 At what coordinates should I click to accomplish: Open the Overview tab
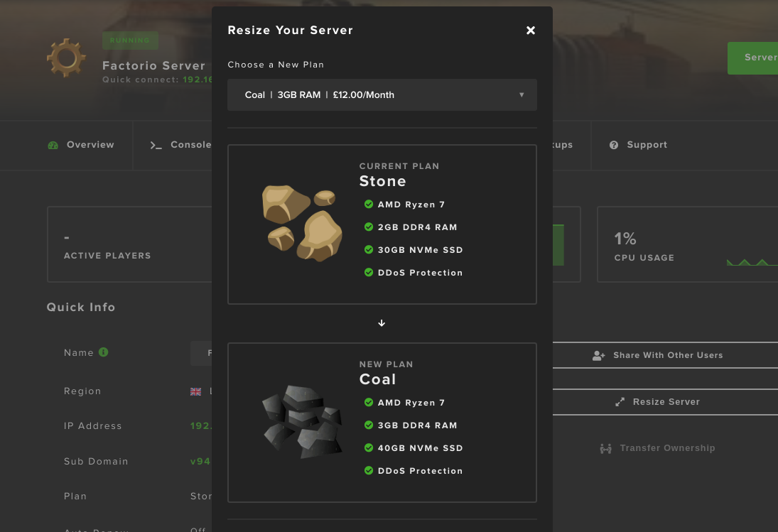[81, 145]
